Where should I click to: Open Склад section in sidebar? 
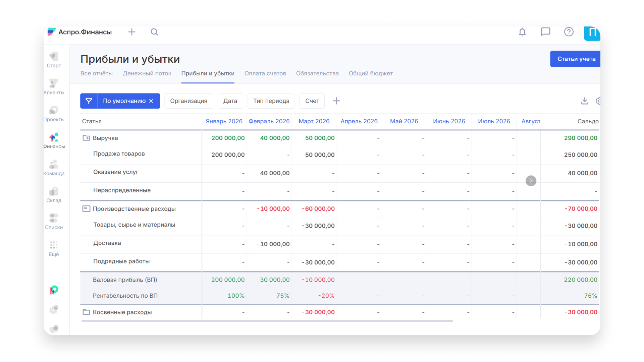(54, 195)
